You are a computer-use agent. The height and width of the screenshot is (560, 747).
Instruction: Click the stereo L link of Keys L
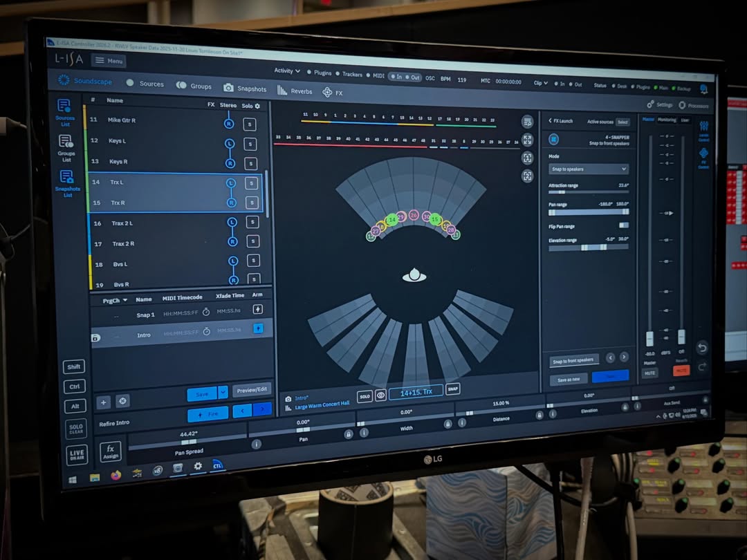(x=229, y=143)
